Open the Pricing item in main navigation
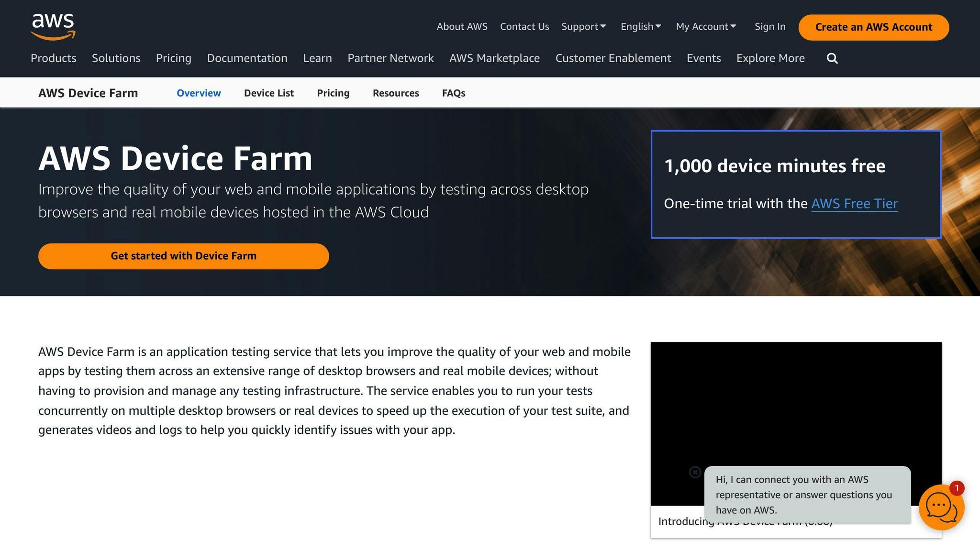This screenshot has width=980, height=551. coord(174,58)
